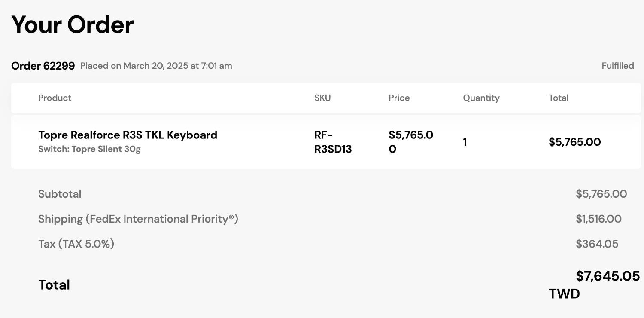Click the item quantity value 1

pyautogui.click(x=465, y=142)
